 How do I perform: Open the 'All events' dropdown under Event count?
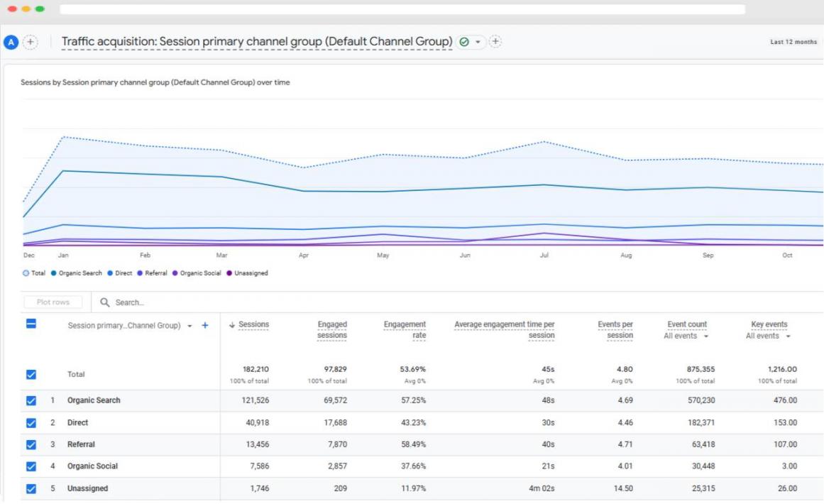686,336
